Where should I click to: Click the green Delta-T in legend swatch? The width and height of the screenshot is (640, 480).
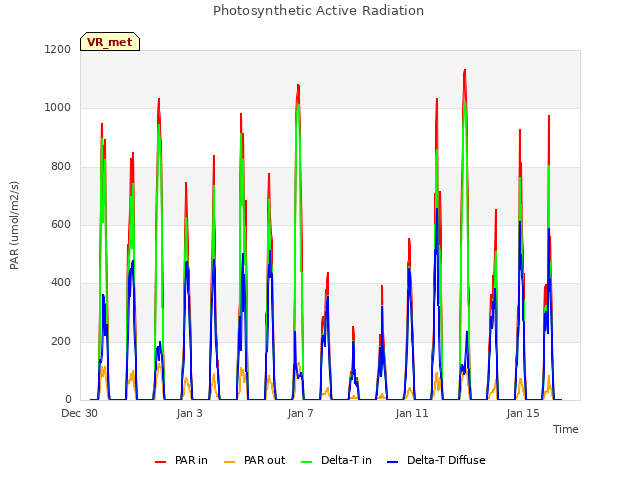pos(307,462)
